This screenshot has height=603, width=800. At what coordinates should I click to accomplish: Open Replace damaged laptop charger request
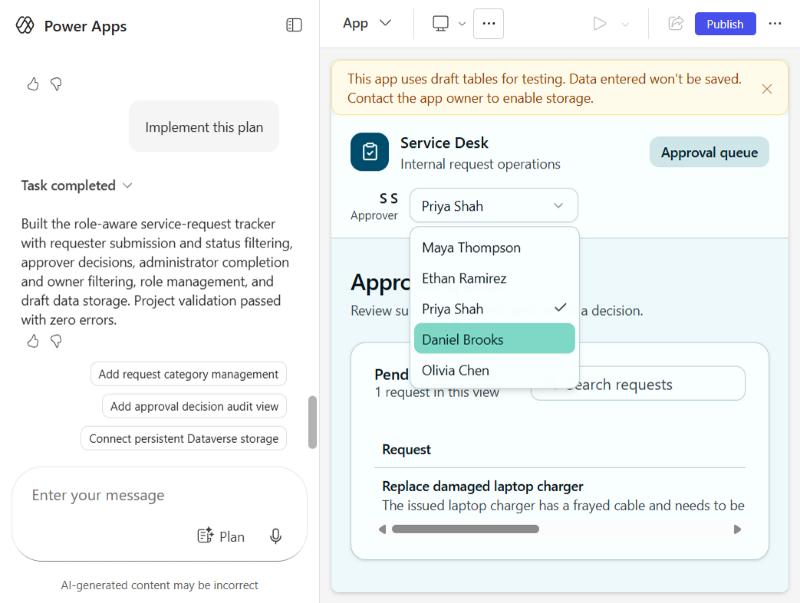pyautogui.click(x=483, y=486)
